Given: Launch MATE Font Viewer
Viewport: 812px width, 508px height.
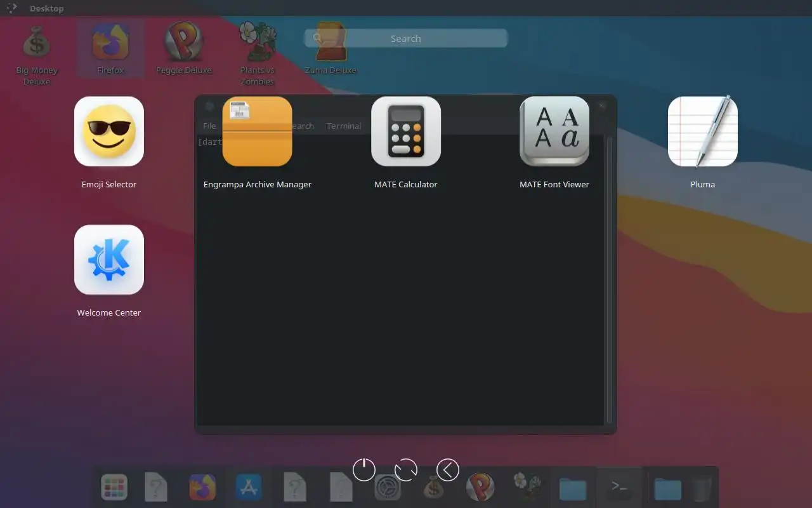Looking at the screenshot, I should coord(554,131).
